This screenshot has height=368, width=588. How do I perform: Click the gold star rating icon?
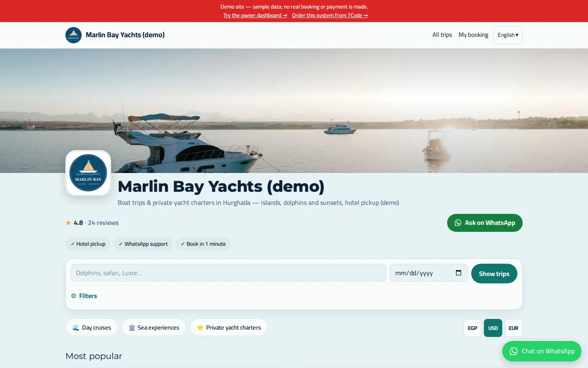tap(69, 223)
